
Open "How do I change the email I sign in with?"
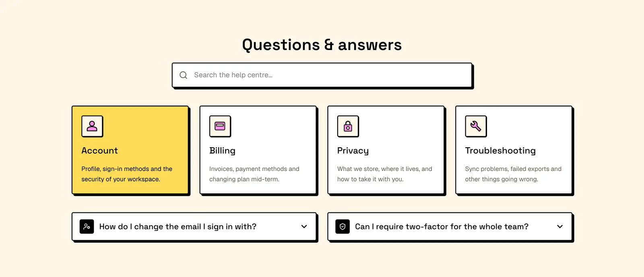[194, 227]
